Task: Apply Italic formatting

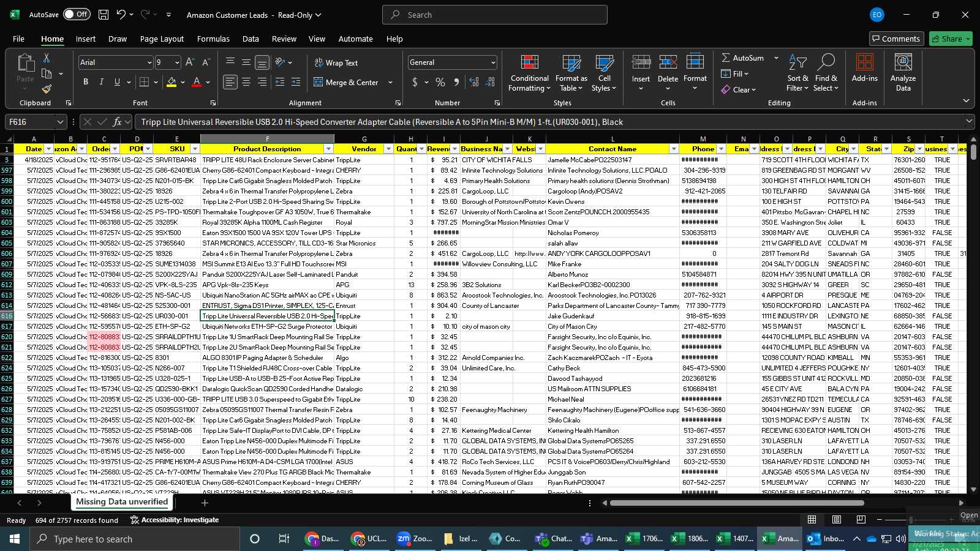Action: pyautogui.click(x=101, y=82)
